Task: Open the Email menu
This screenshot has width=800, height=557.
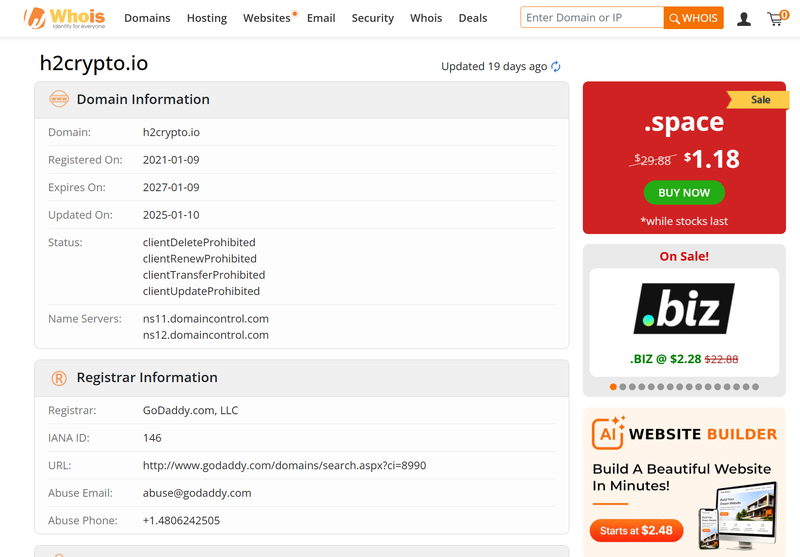Action: click(x=321, y=18)
